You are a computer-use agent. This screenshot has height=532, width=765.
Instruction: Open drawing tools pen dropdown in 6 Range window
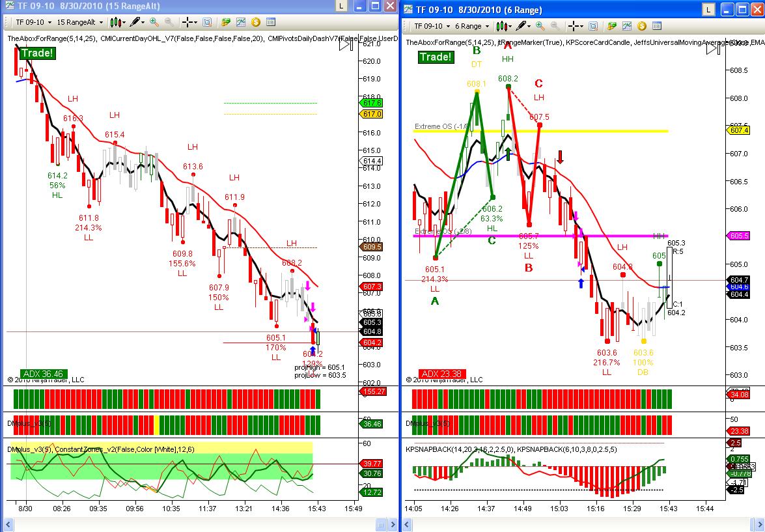click(523, 26)
